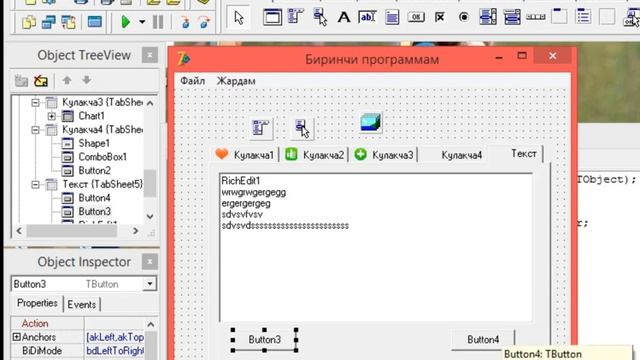Image resolution: width=640 pixels, height=360 pixels.
Task: Select the Trace Into debug icon
Action: [x=186, y=22]
